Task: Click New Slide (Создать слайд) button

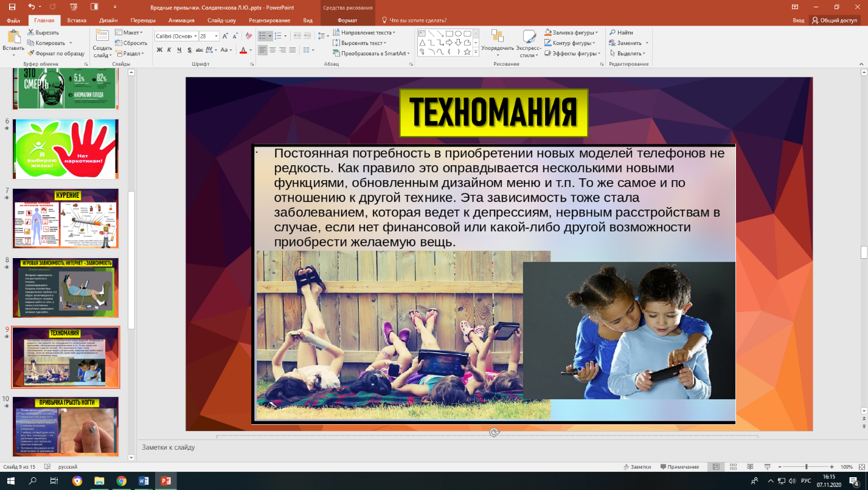Action: pyautogui.click(x=102, y=43)
